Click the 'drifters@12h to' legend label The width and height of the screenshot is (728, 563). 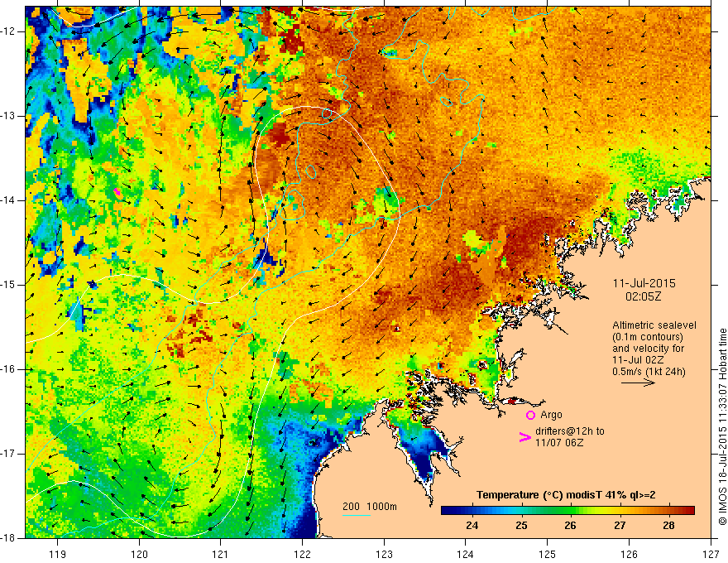(x=570, y=431)
